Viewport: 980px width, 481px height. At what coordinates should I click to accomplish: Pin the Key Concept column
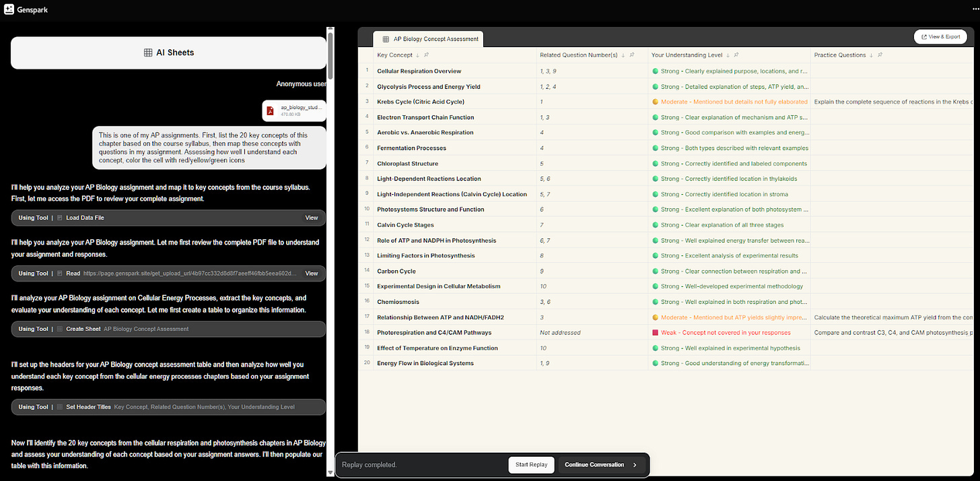point(426,55)
